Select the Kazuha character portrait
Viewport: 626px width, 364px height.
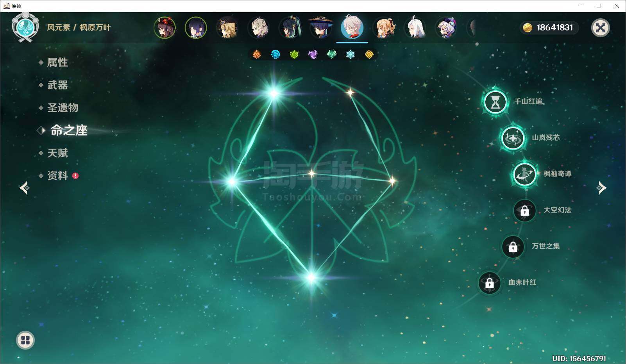352,28
